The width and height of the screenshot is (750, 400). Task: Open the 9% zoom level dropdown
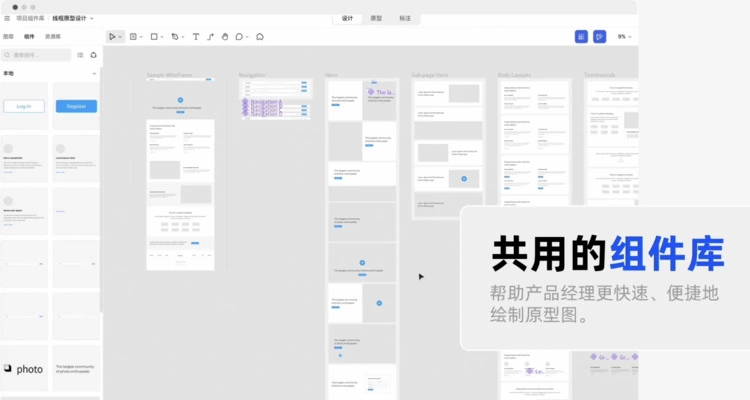click(x=624, y=37)
